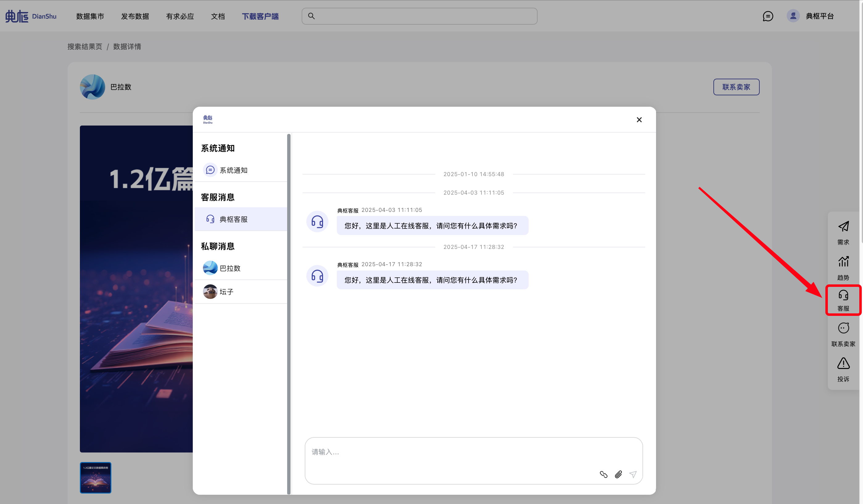The height and width of the screenshot is (504, 863).
Task: Click the 联系卖家 outlined button
Action: pyautogui.click(x=736, y=87)
